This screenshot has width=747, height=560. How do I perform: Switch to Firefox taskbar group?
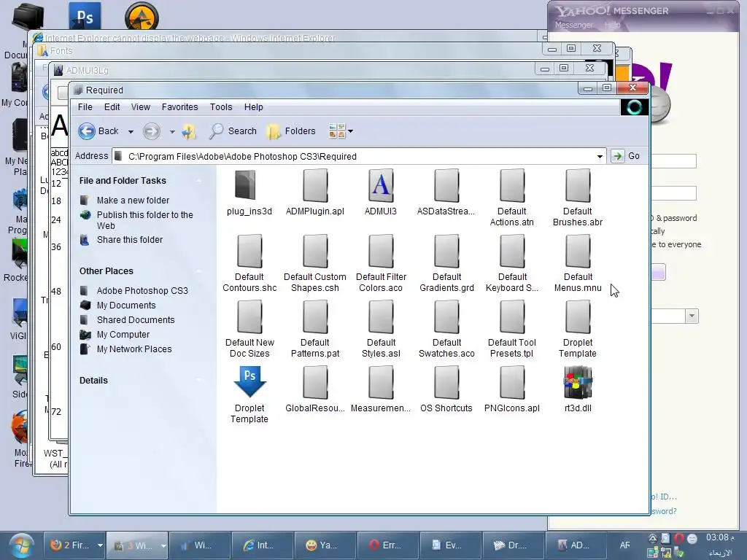75,545
